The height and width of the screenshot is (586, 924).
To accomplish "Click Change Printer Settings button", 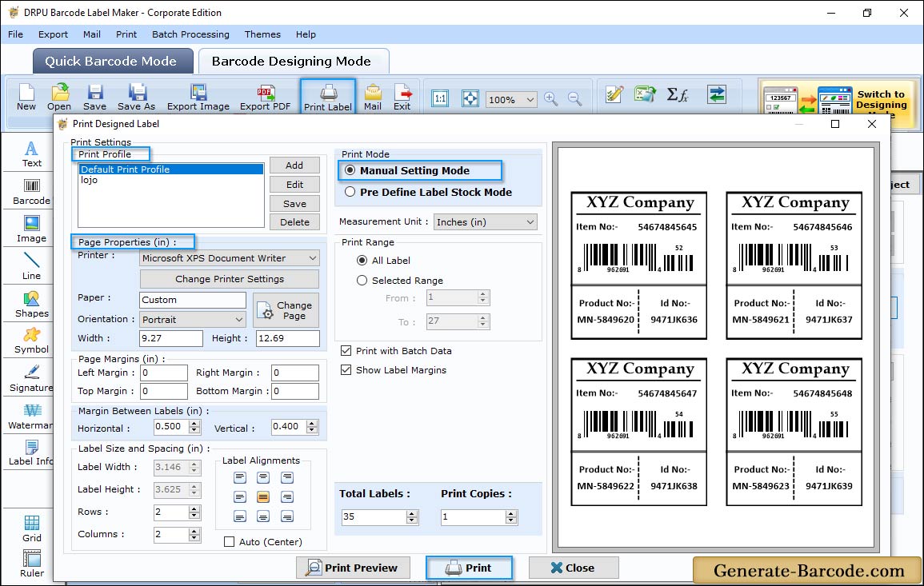I will point(230,279).
